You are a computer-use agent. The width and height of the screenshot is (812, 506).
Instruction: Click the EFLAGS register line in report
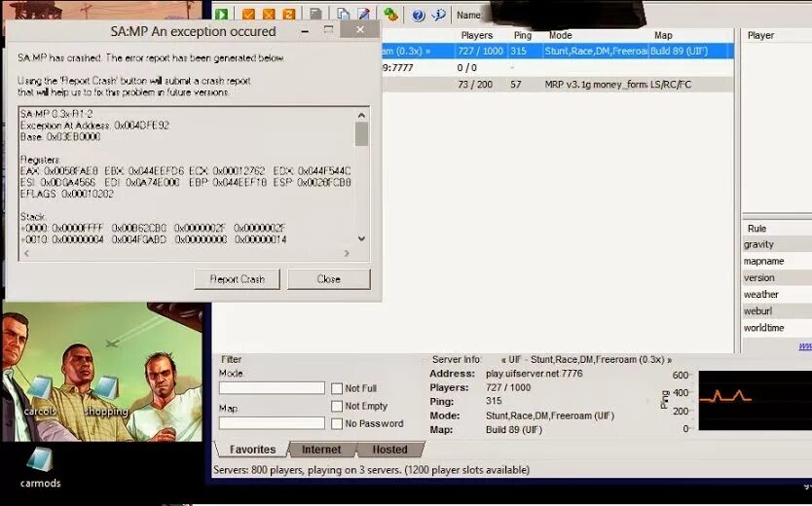[x=67, y=194]
